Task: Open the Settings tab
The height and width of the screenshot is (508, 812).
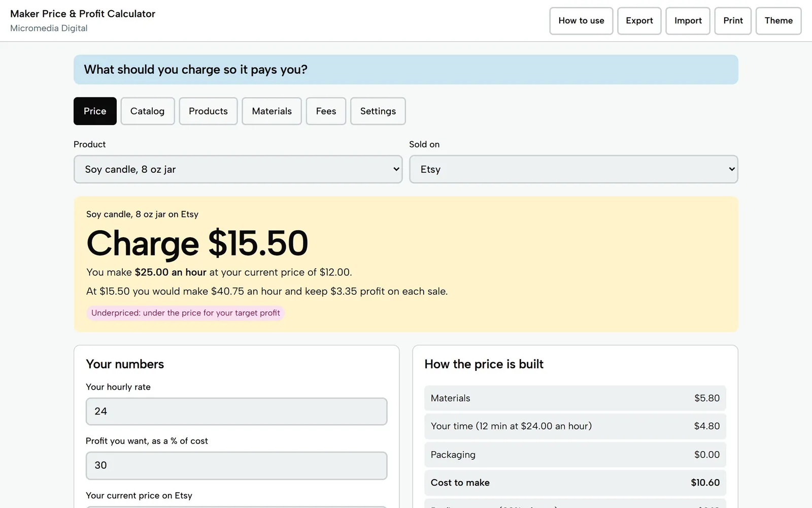Action: pyautogui.click(x=378, y=111)
